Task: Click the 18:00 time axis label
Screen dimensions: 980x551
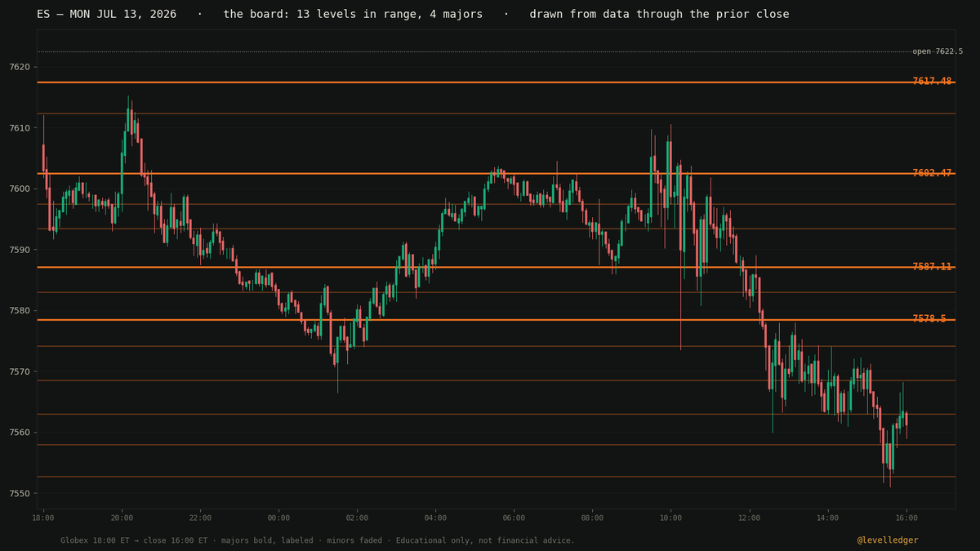Action: 43,518
